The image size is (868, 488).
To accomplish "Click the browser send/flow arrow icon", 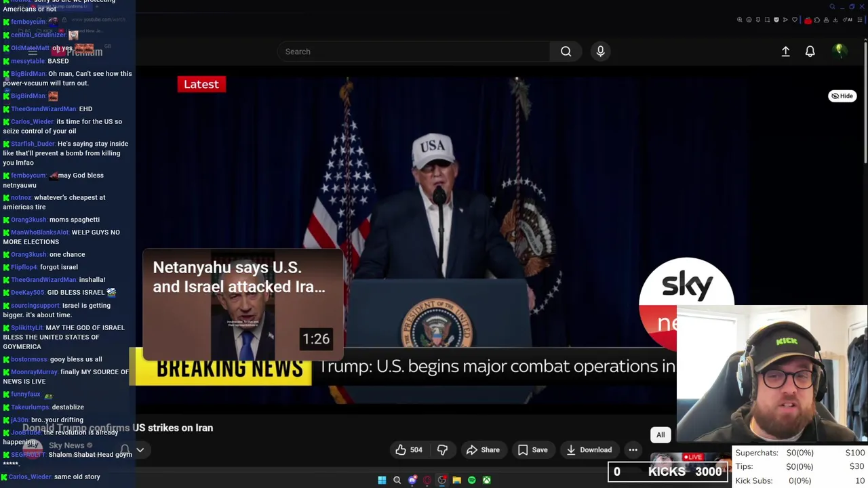I will click(785, 20).
